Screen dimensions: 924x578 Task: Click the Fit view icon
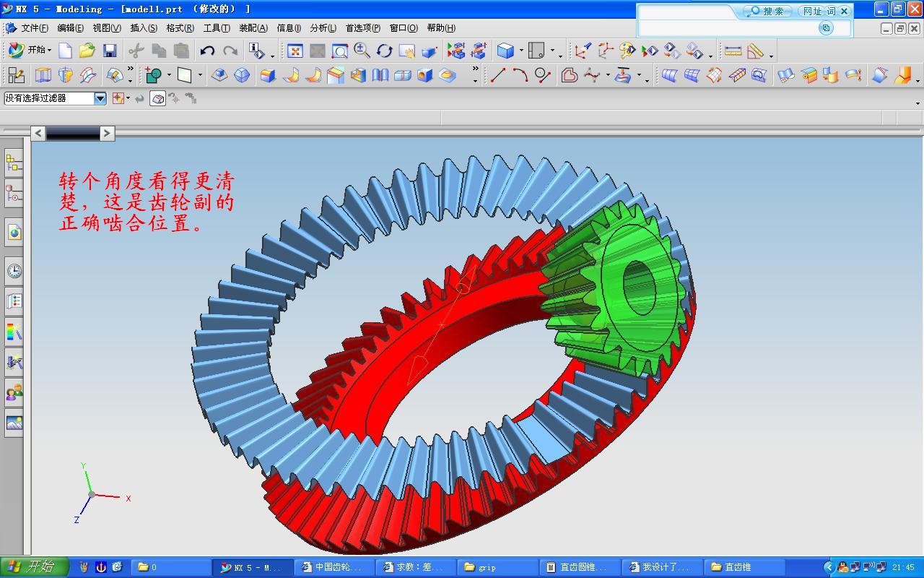tap(295, 51)
